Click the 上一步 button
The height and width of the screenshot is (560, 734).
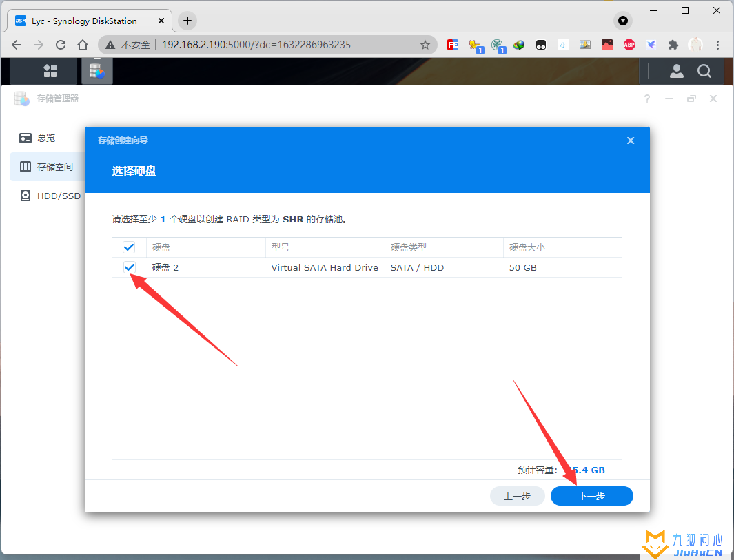(518, 496)
